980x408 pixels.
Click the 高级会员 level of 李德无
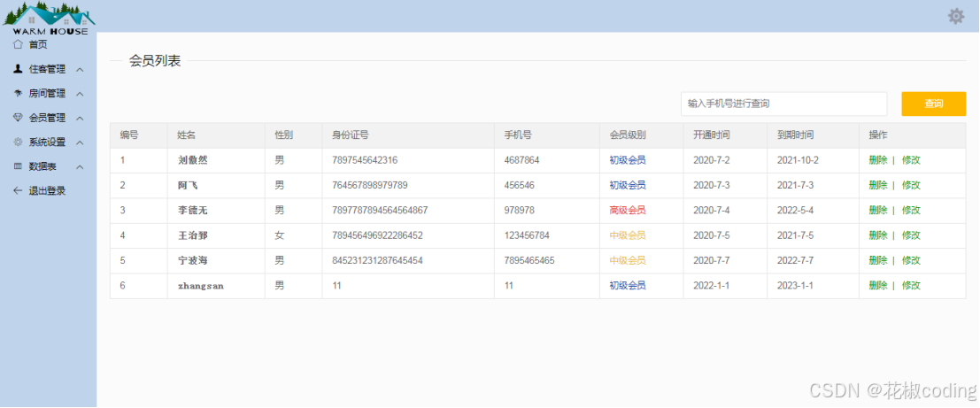[628, 210]
